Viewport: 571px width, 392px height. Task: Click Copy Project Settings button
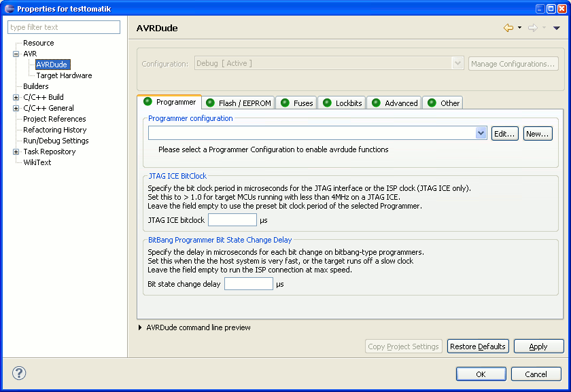[404, 346]
